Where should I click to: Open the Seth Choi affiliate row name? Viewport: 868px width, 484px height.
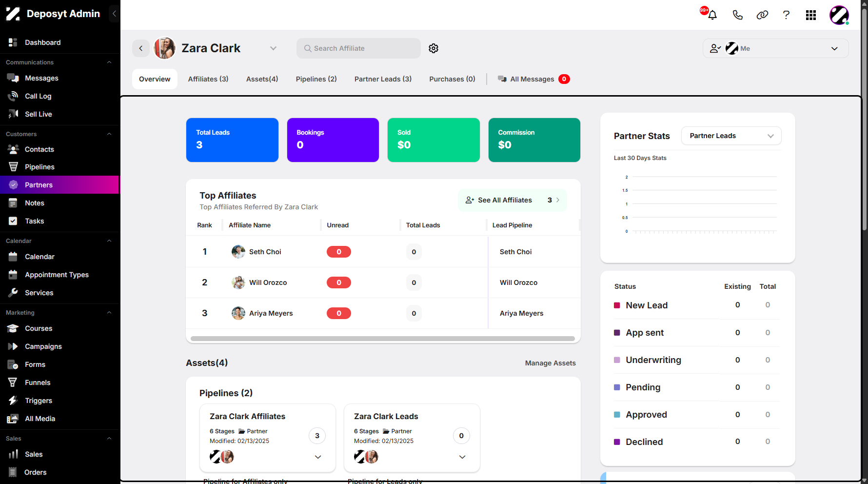265,252
